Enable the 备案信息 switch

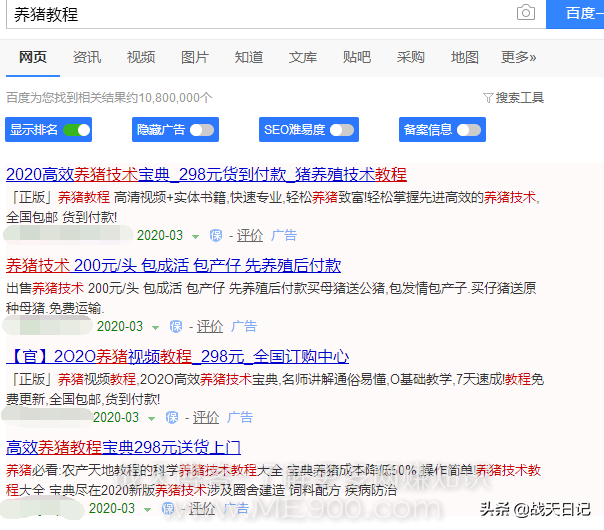coord(469,130)
